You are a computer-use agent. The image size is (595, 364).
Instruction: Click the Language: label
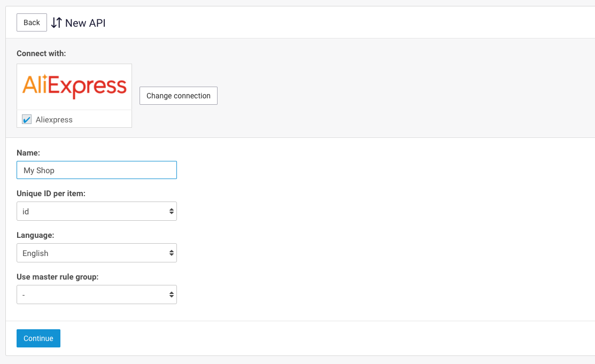pos(35,235)
